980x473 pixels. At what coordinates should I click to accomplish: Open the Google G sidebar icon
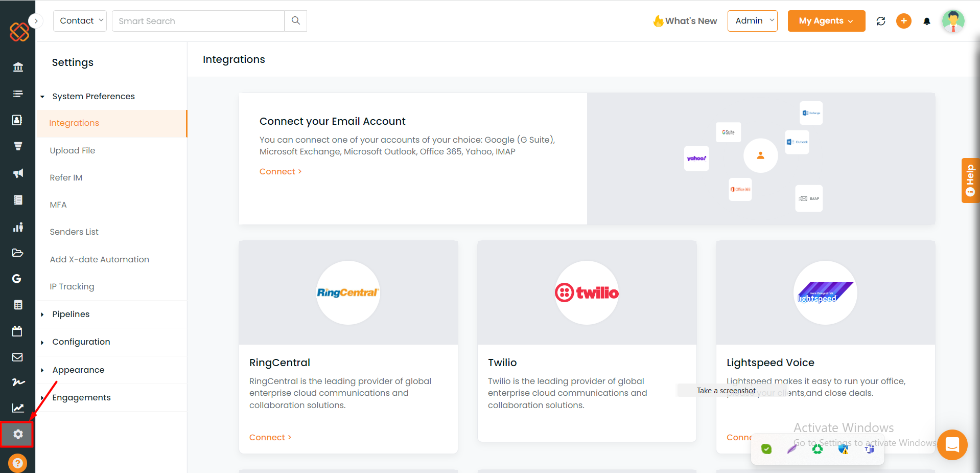click(17, 279)
